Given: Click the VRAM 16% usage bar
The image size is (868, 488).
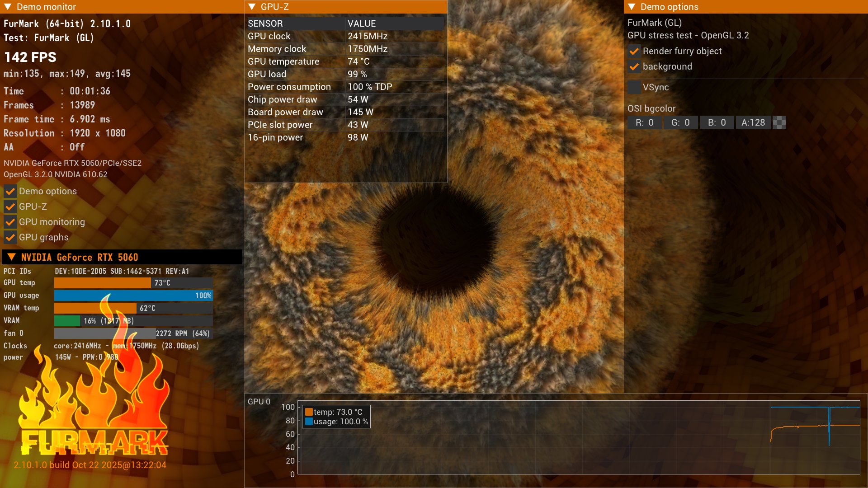Looking at the screenshot, I should click(133, 321).
